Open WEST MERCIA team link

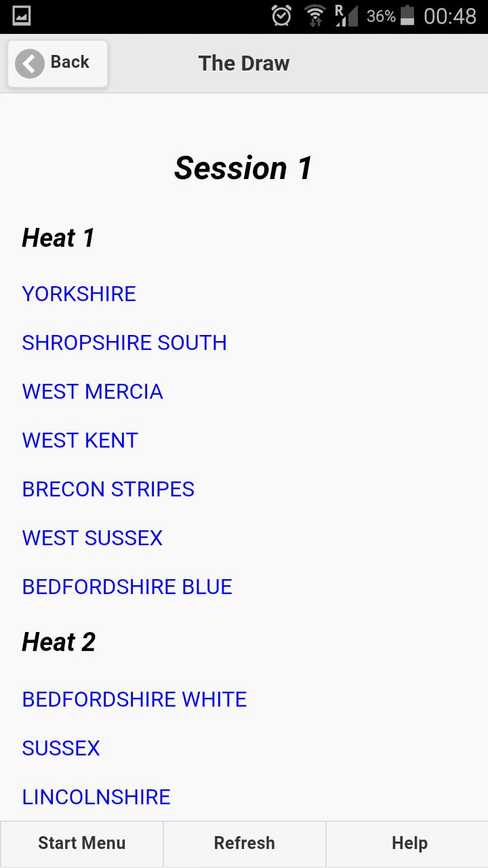click(92, 391)
